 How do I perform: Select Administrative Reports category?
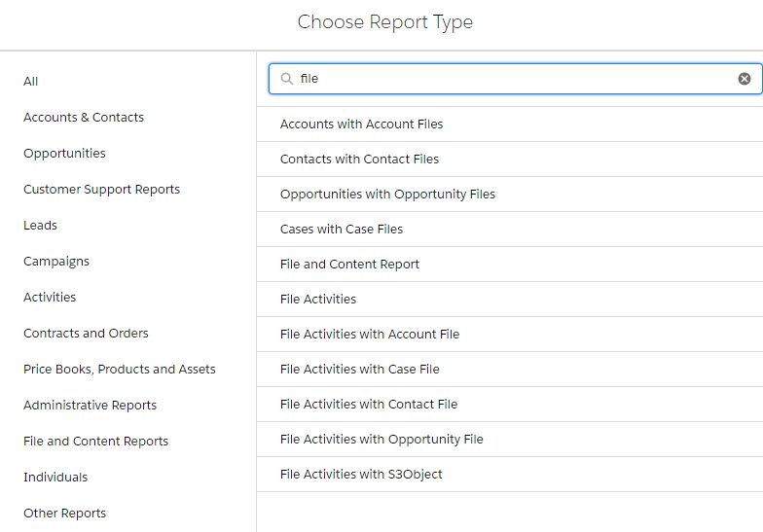coord(90,406)
